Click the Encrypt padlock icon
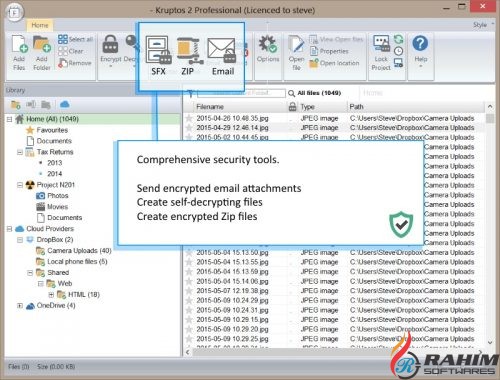Image resolution: width=500 pixels, height=380 pixels. click(x=110, y=44)
